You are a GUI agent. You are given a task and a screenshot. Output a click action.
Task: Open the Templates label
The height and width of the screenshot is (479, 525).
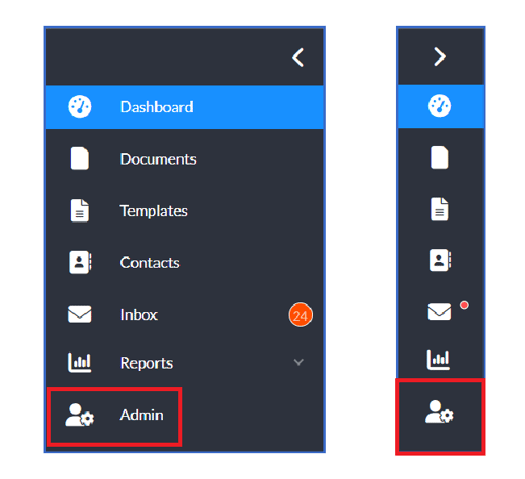pyautogui.click(x=154, y=211)
